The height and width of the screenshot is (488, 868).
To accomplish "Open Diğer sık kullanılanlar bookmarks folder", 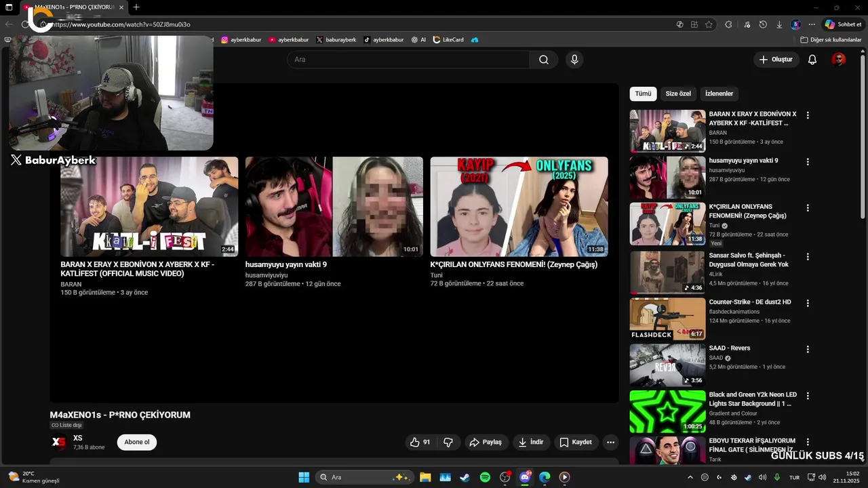I will pos(831,40).
